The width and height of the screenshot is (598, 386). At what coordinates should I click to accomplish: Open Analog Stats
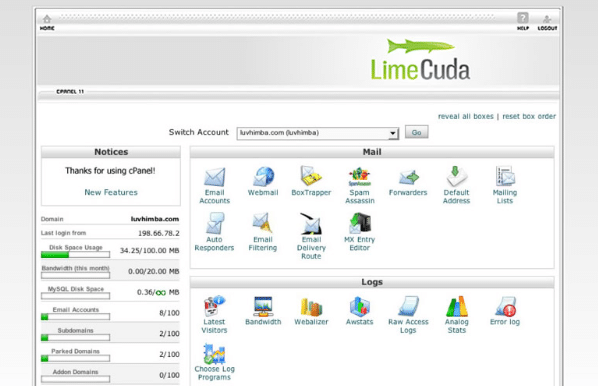[457, 306]
